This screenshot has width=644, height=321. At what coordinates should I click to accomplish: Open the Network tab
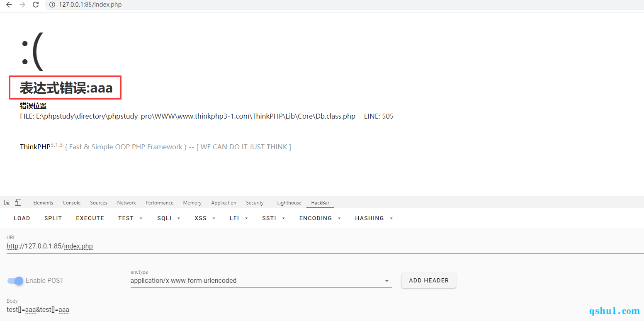point(126,203)
